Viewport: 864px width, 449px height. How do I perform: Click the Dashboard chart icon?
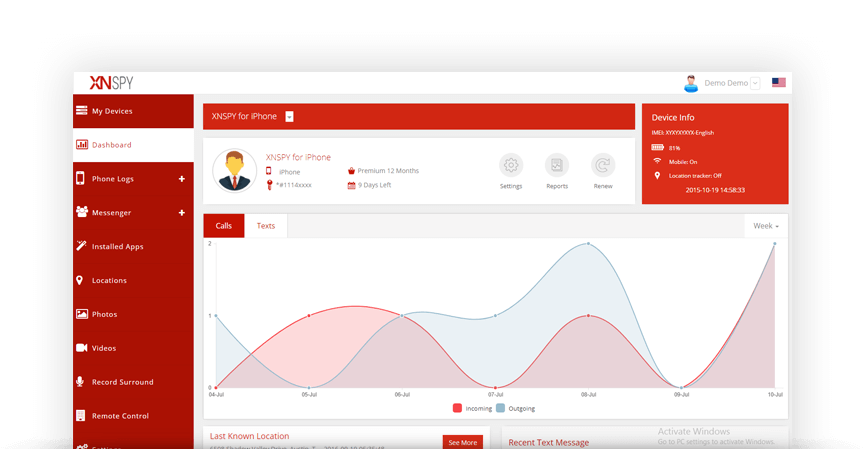click(82, 144)
